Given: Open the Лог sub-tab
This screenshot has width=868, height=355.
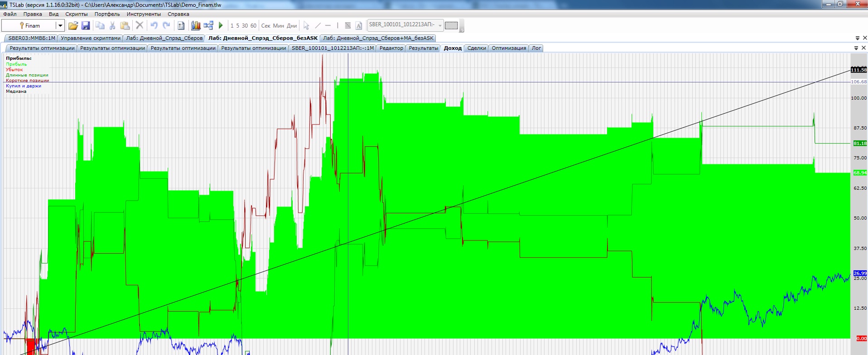Looking at the screenshot, I should pos(536,48).
